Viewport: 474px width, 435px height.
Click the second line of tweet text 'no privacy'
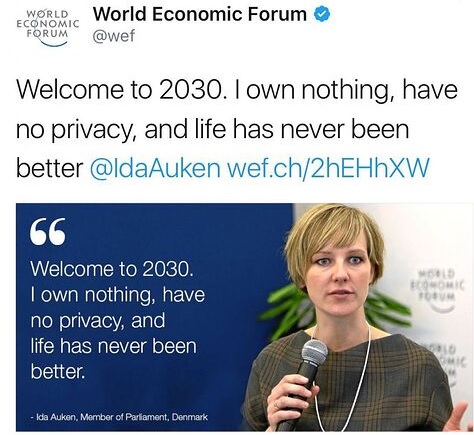[213, 129]
